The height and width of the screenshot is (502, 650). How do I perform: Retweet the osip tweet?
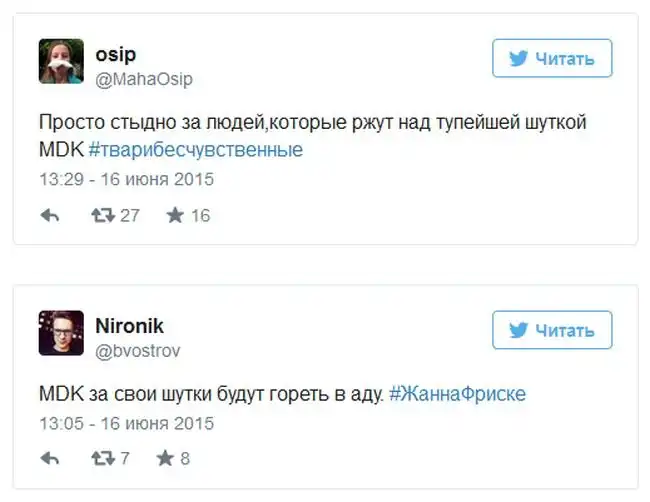[x=103, y=215]
